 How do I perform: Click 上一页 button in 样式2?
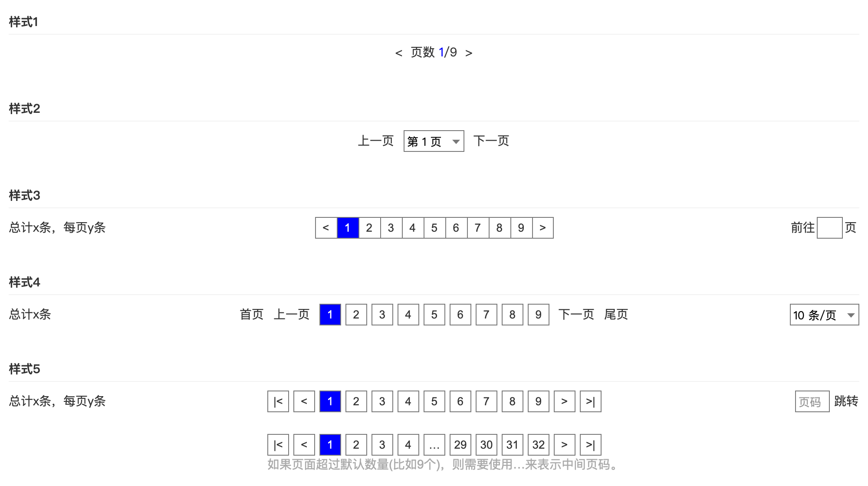(x=376, y=141)
